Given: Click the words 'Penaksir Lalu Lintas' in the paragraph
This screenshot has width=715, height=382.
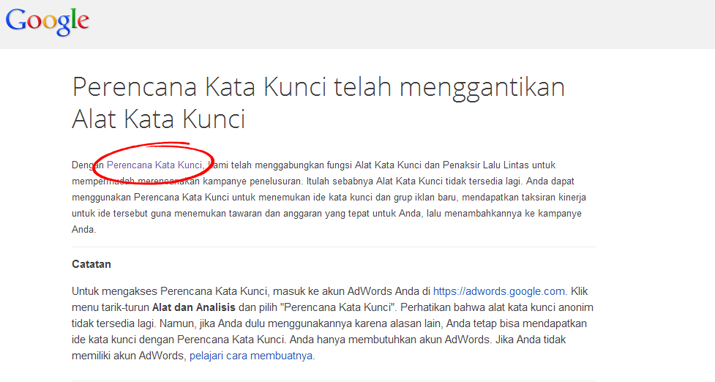Looking at the screenshot, I should coord(486,165).
